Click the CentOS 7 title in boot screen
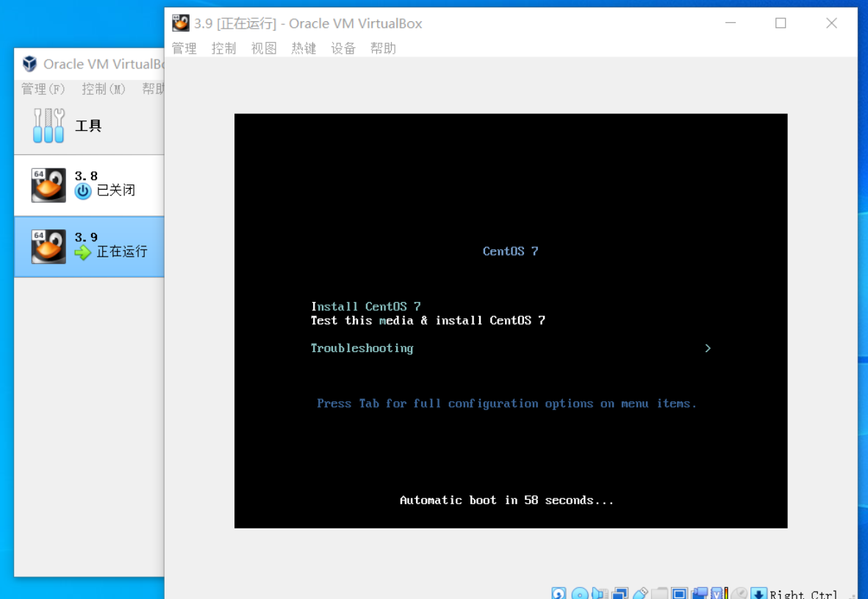Screen dimensions: 868x599 (x=510, y=251)
